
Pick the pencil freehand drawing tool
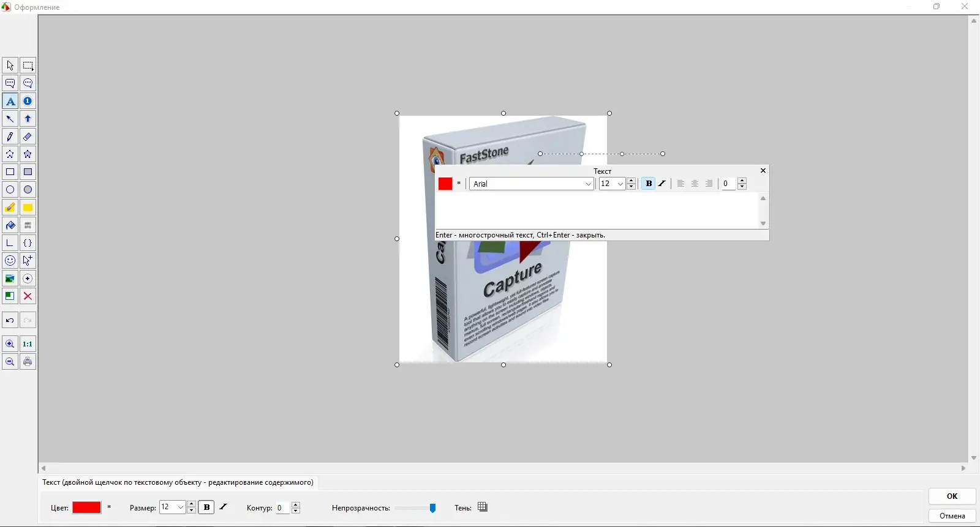point(10,136)
